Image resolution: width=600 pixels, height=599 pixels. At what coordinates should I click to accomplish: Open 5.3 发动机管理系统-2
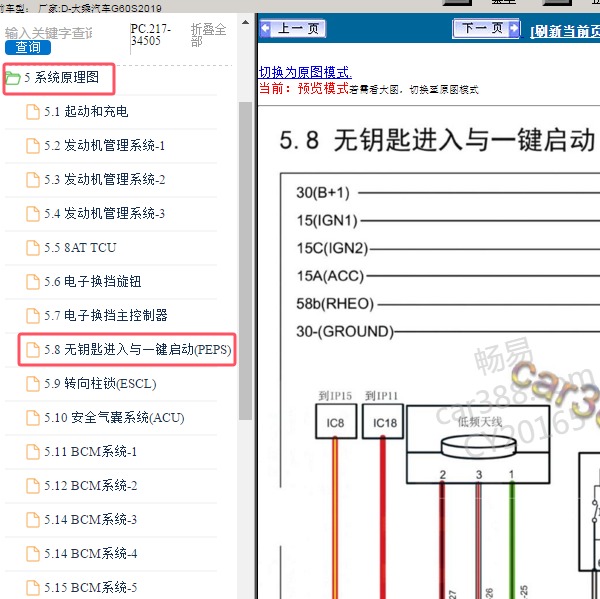point(104,180)
